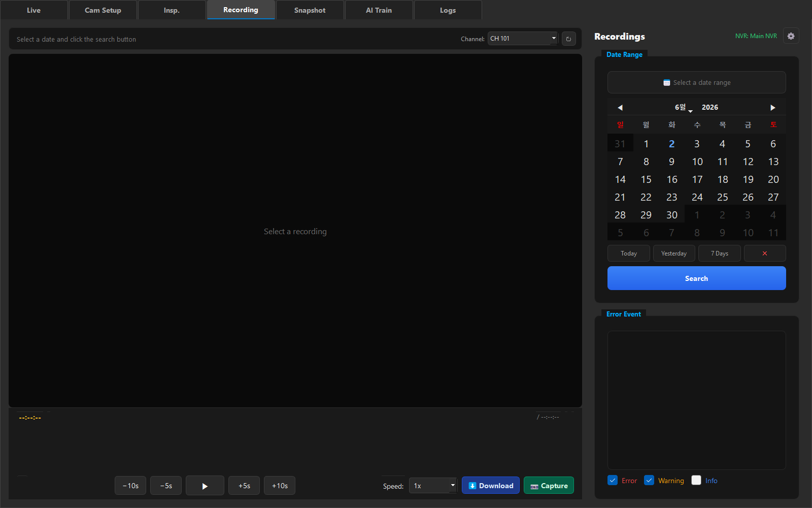
Task: Clear date range with red X
Action: pyautogui.click(x=765, y=253)
